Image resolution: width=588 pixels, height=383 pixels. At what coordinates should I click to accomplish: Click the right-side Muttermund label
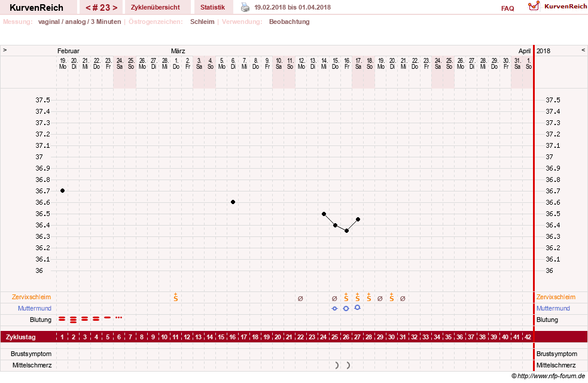pyautogui.click(x=553, y=308)
